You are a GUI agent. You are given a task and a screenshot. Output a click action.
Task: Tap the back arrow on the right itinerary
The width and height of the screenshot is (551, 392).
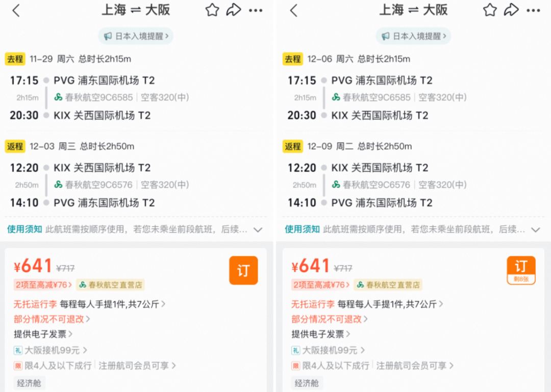pyautogui.click(x=293, y=10)
